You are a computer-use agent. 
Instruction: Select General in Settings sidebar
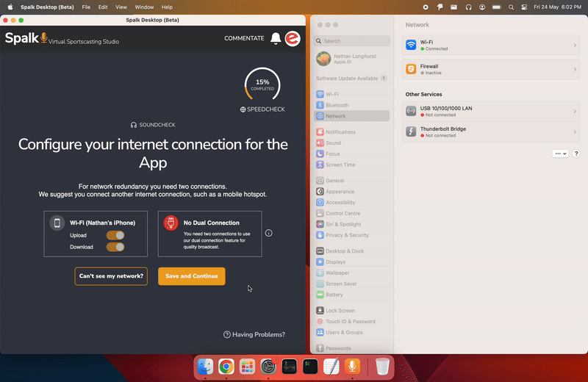(x=352, y=181)
